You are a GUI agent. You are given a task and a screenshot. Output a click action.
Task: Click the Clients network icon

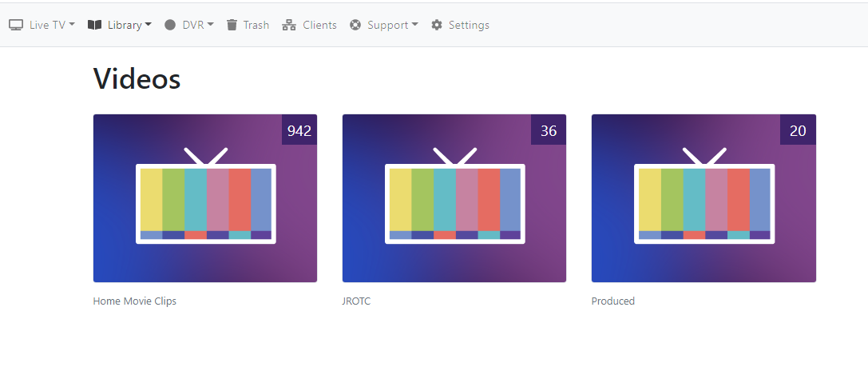289,25
